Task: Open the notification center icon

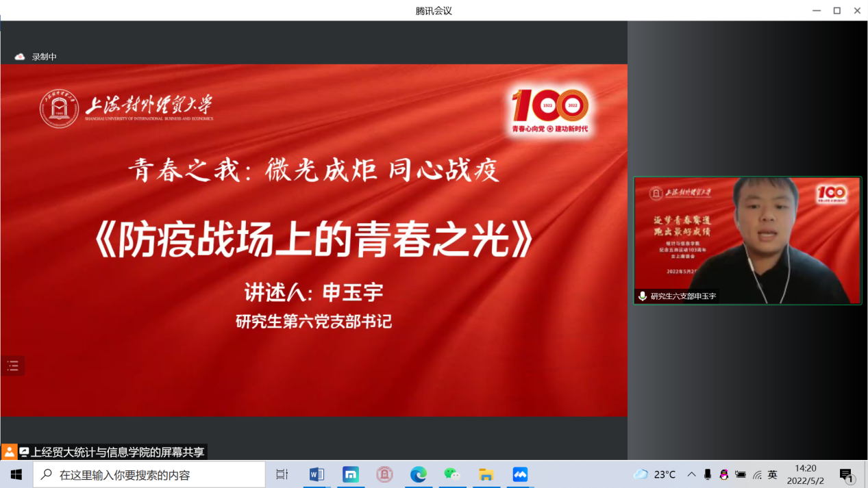Action: click(847, 475)
